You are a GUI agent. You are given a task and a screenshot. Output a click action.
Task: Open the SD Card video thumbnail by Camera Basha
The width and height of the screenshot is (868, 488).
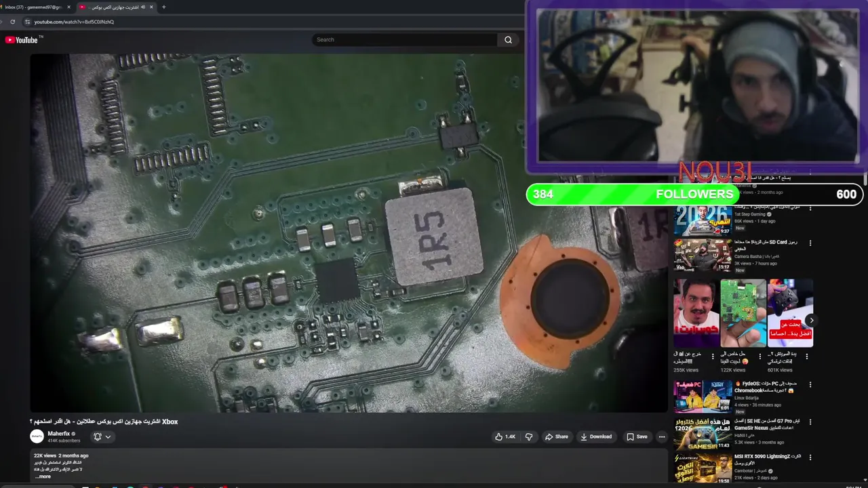tap(702, 254)
